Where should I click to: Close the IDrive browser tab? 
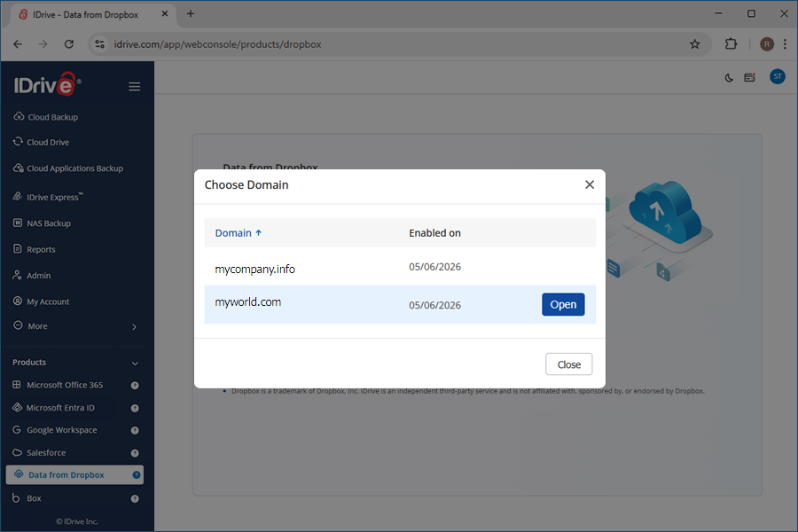pos(165,14)
